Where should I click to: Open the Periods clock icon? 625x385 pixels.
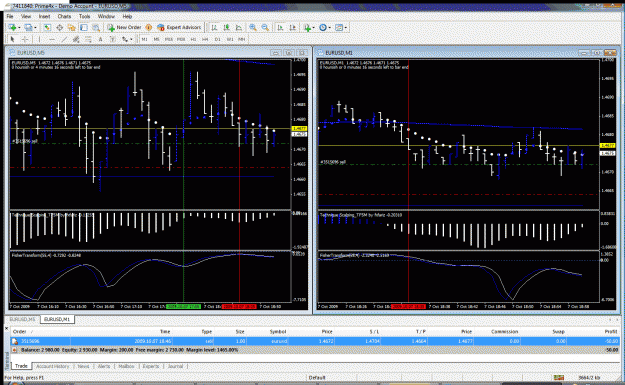[x=322, y=28]
